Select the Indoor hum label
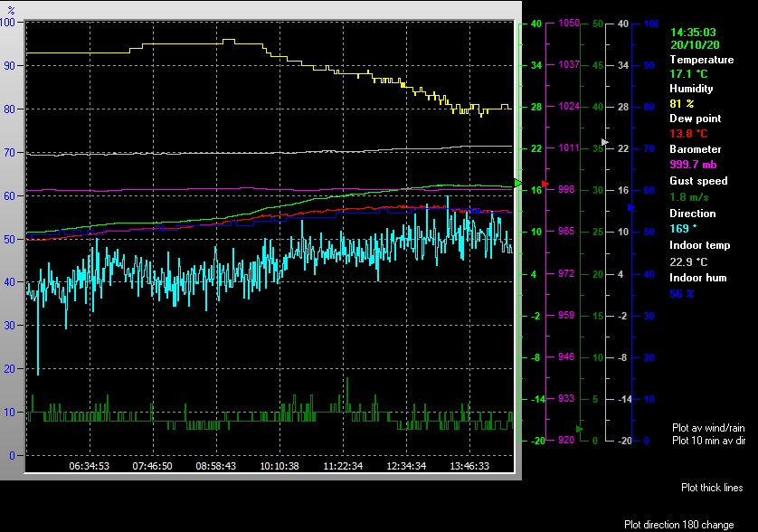The width and height of the screenshot is (758, 532). point(698,278)
